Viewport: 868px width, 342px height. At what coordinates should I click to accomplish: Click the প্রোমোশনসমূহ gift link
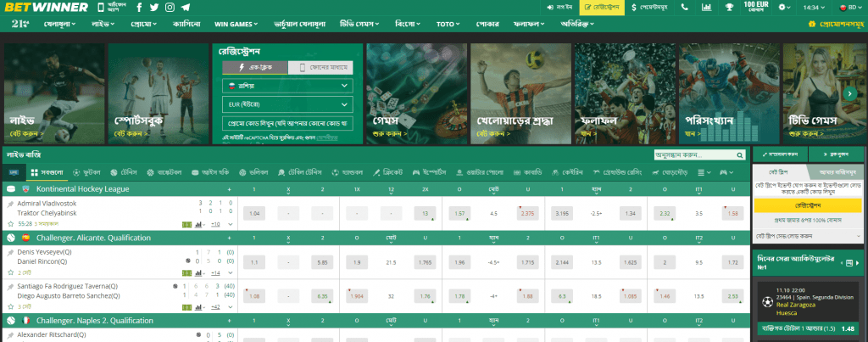coord(837,24)
